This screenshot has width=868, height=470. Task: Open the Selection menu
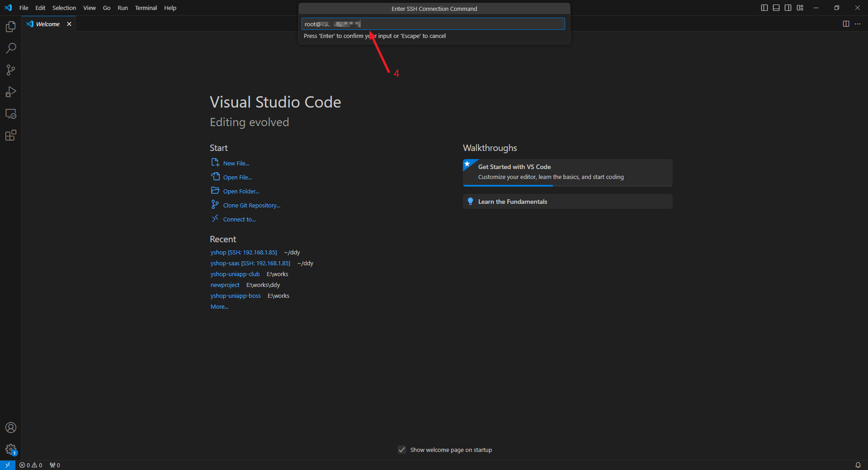tap(64, 8)
